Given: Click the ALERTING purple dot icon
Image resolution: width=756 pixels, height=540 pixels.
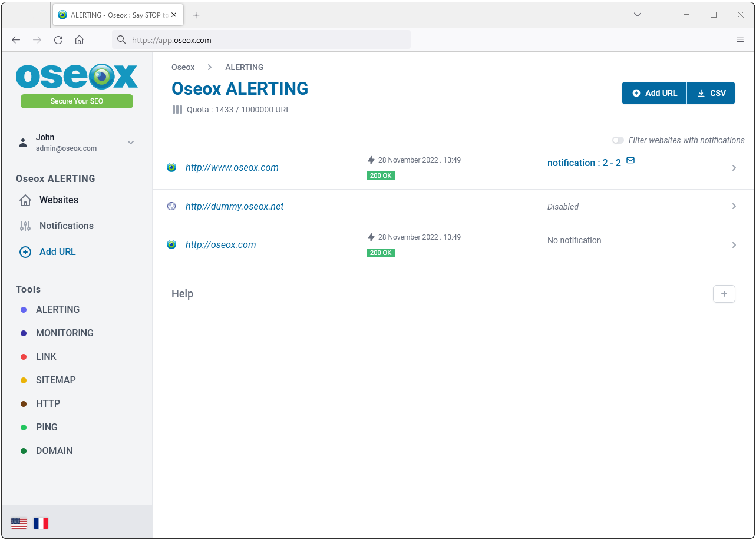Looking at the screenshot, I should 24,310.
